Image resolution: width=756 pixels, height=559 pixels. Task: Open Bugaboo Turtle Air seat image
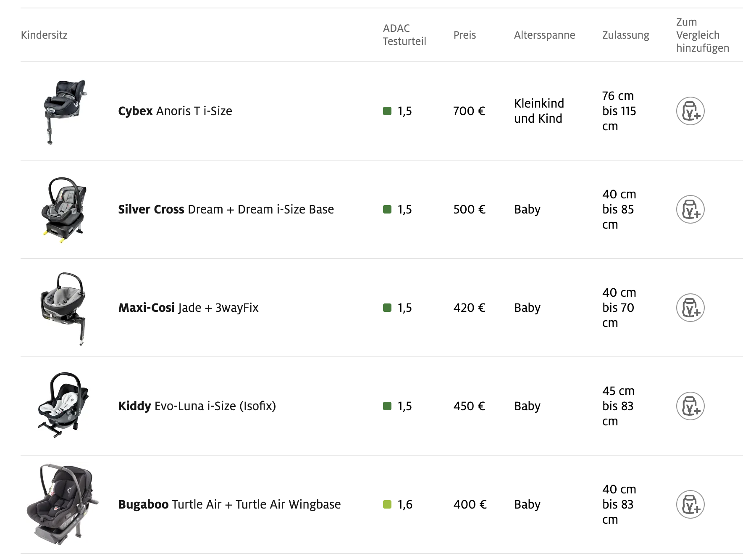point(63,504)
